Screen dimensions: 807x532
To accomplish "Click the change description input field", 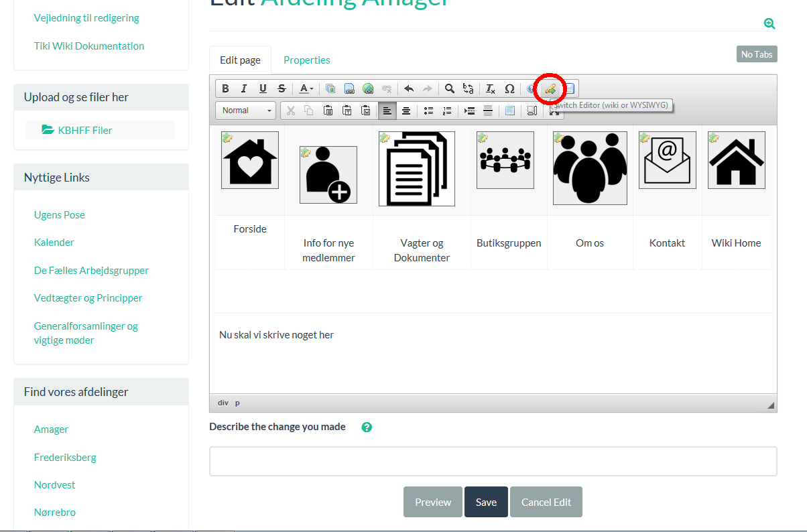I will click(x=493, y=462).
